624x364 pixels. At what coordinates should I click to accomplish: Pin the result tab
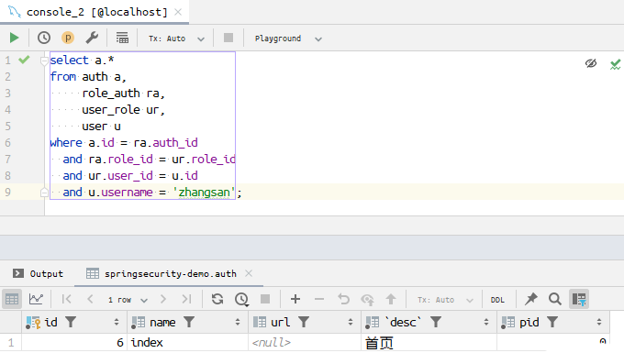(x=531, y=299)
